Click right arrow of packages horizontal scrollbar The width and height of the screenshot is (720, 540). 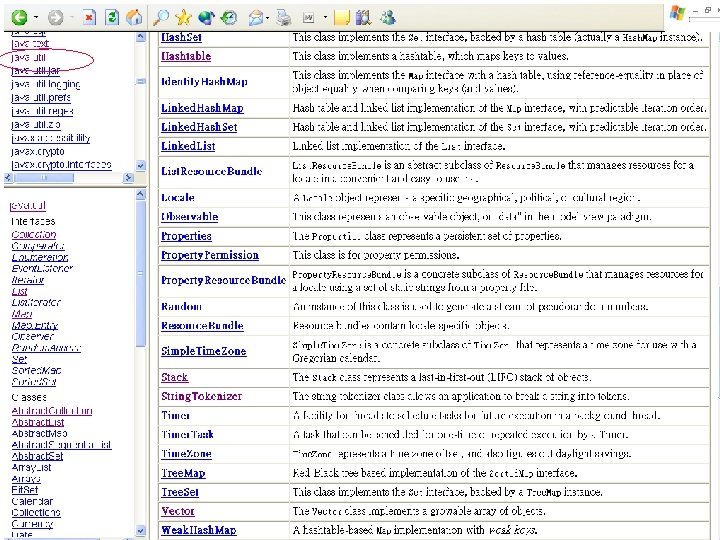tap(129, 177)
